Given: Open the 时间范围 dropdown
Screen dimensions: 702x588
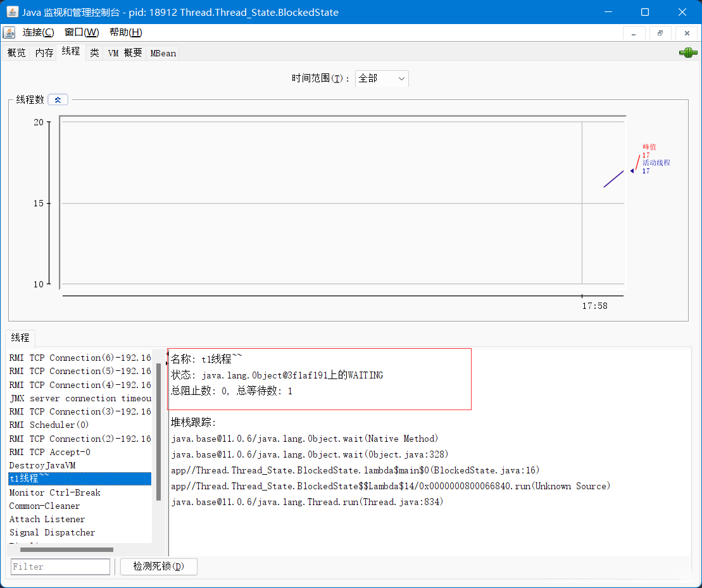Looking at the screenshot, I should [382, 78].
